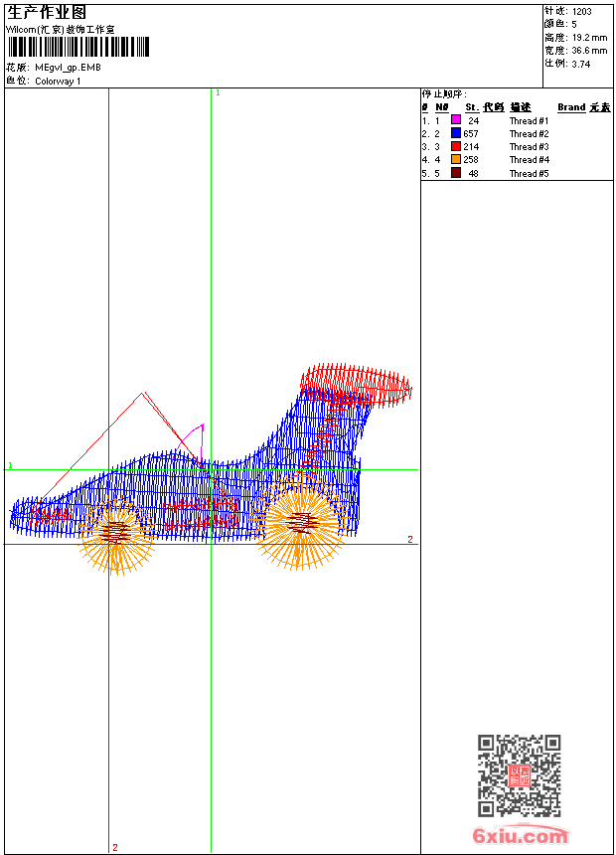Click the dark red Thread #5 swatch
The image size is (616, 855).
click(456, 173)
